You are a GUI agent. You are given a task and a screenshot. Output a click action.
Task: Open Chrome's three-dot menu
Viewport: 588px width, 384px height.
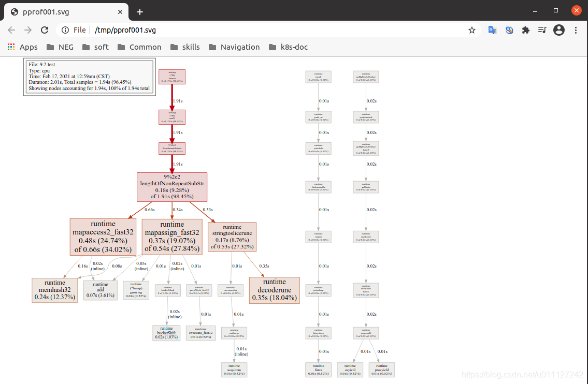coord(576,30)
